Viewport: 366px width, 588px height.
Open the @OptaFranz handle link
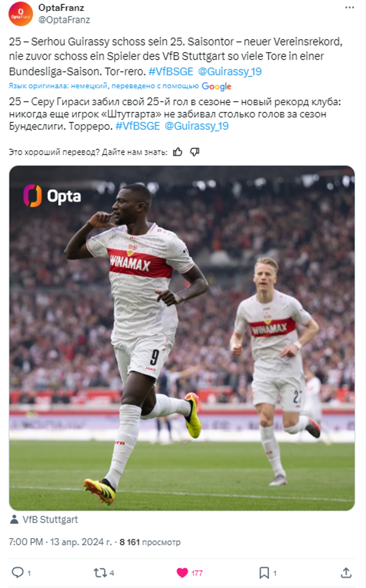coord(64,20)
